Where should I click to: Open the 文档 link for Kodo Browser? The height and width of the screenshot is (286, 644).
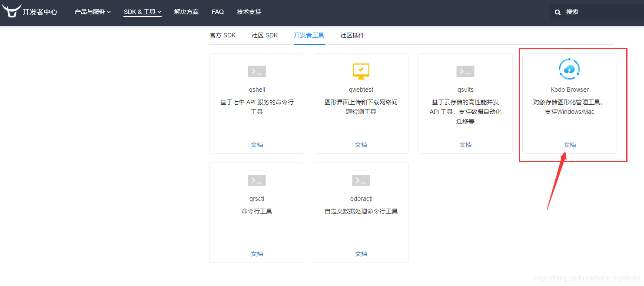click(x=570, y=145)
